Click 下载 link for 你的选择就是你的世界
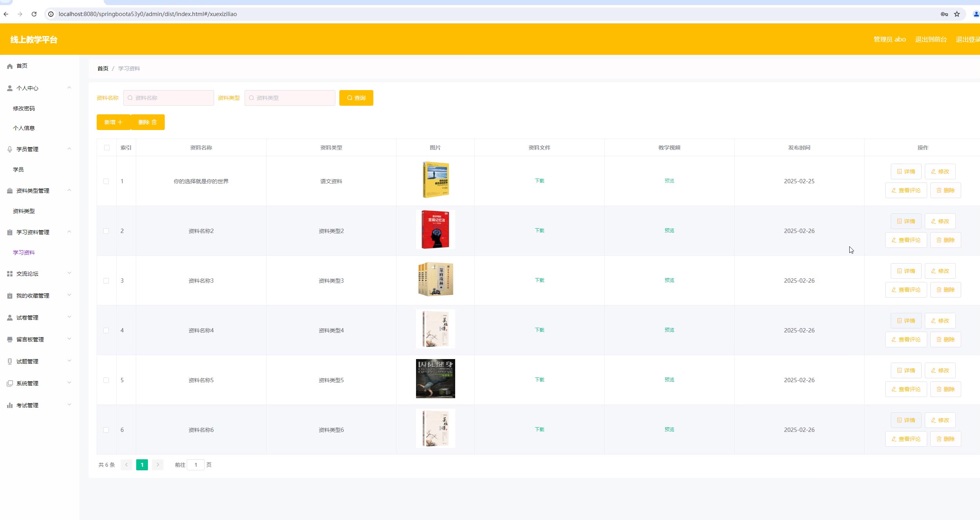 point(539,181)
